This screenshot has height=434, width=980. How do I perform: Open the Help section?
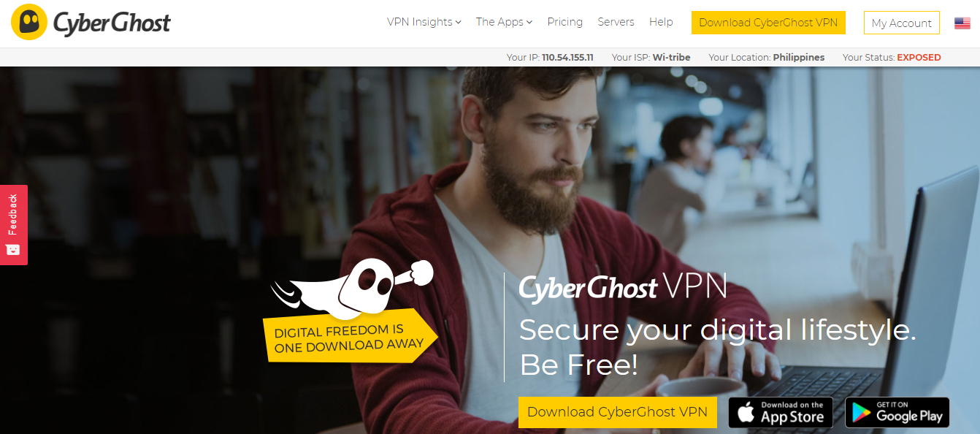click(x=661, y=22)
